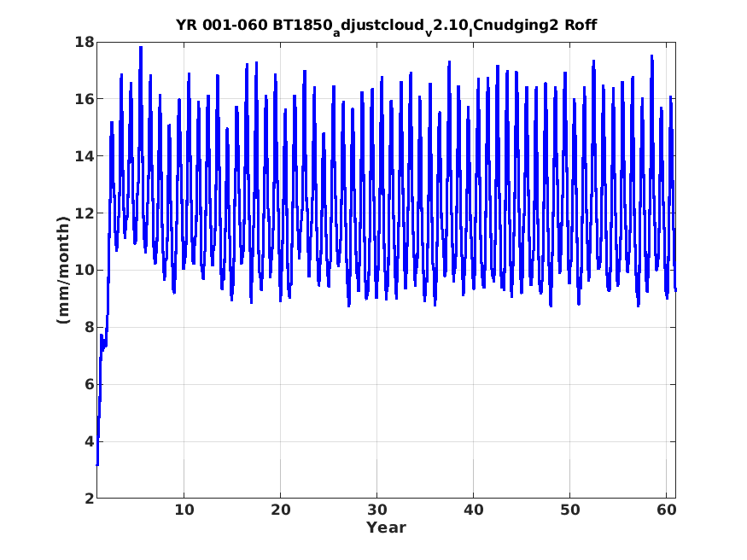Screen dimensions: 747x560
Task: Click the plot title text starting "YR 001-060 BT1850"
Action: tap(386, 26)
